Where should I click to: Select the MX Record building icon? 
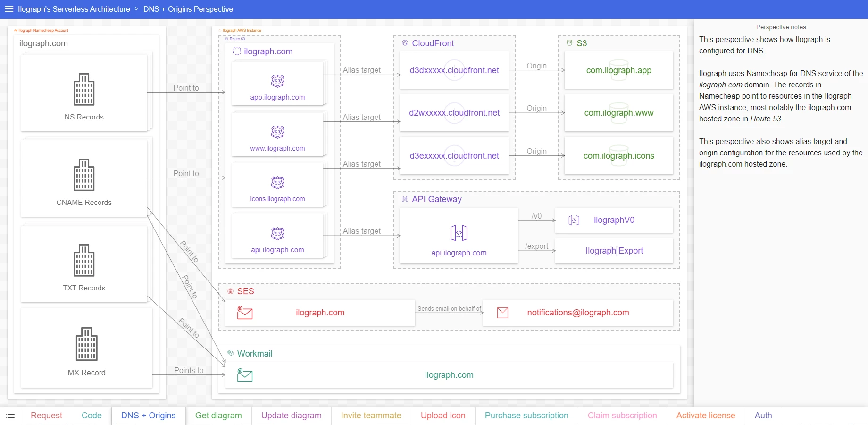pos(86,344)
